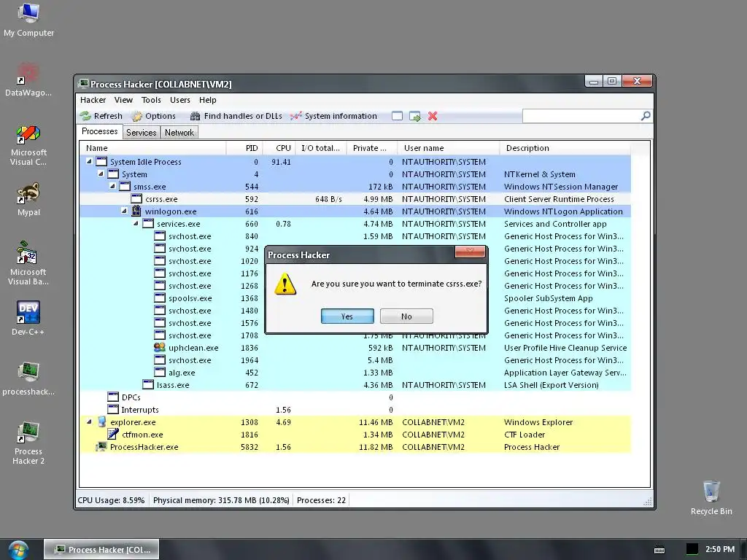Viewport: 747px width, 560px height.
Task: Select svchost.exe with PID 840
Action: click(x=355, y=236)
